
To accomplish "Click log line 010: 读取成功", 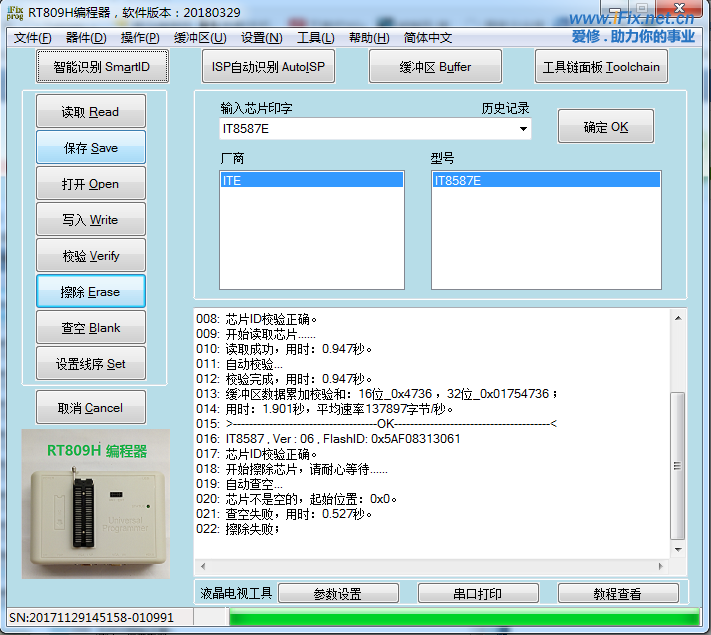I will tap(284, 349).
